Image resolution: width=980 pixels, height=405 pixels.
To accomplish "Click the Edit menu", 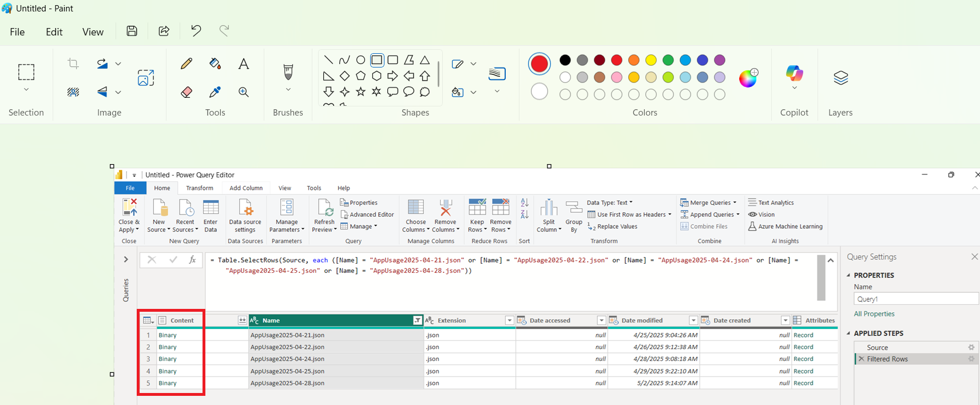I will click(x=54, y=32).
